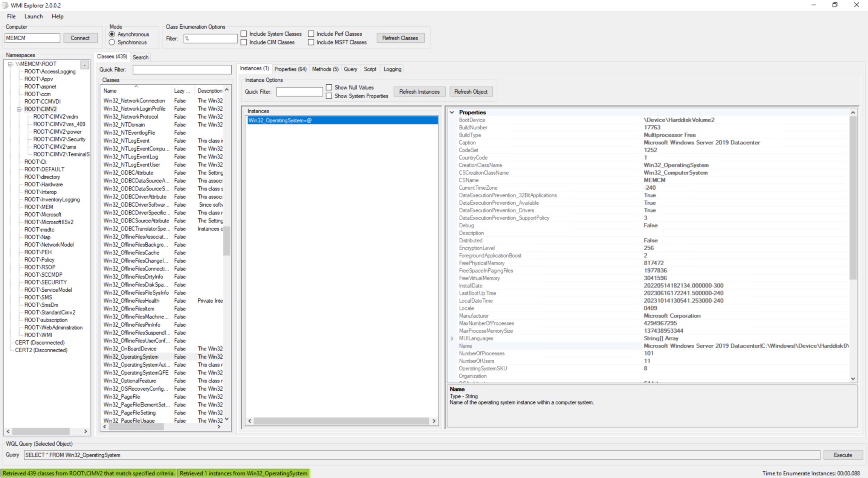Open the File menu

point(11,16)
